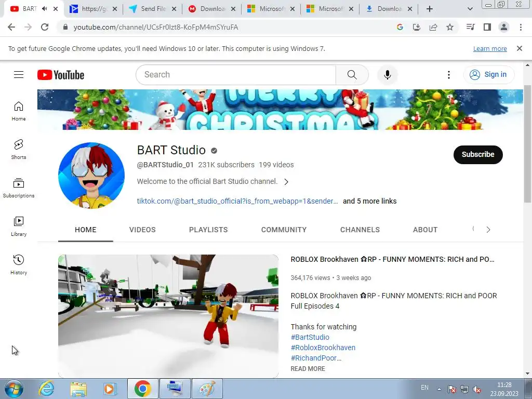Click the browser forward arrow
The height and width of the screenshot is (399, 532).
[x=28, y=27]
